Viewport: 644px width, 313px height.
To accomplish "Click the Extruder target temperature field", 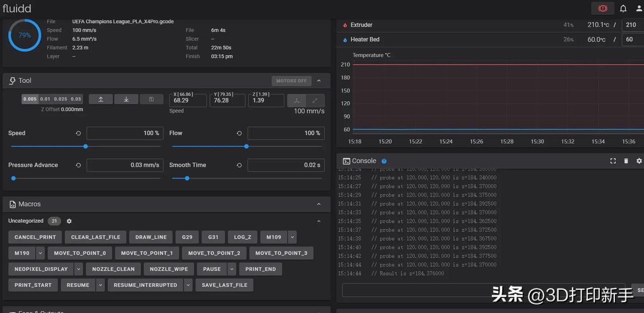I will pyautogui.click(x=633, y=25).
